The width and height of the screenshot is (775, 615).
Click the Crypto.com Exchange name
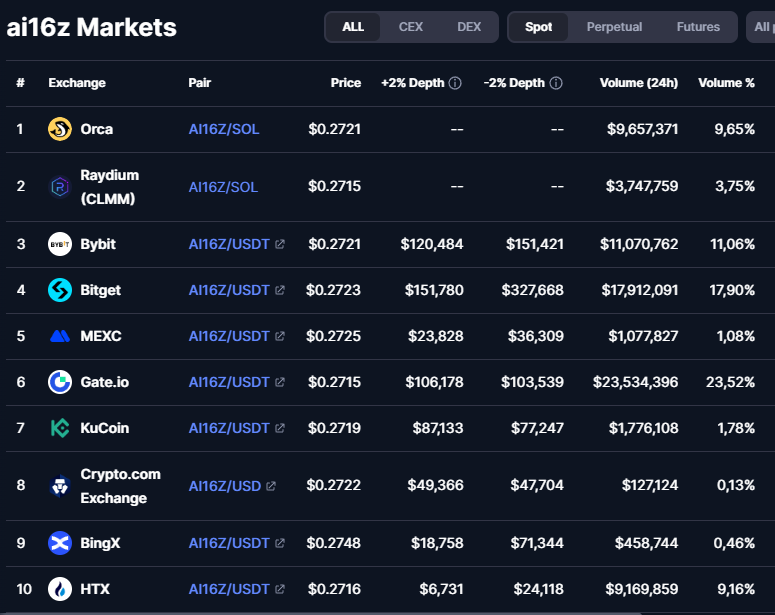(x=121, y=486)
